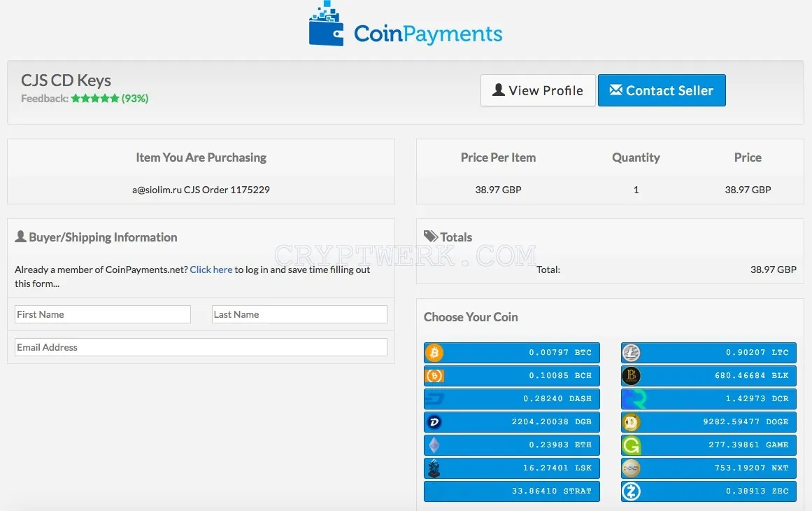This screenshot has height=511, width=812.
Task: Pay with 0.00797 BTC amount
Action: coord(512,353)
